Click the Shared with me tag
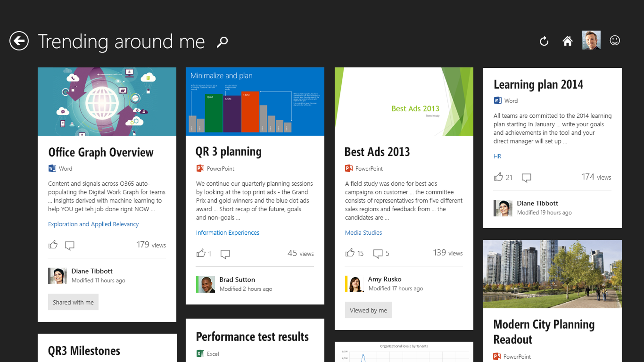 [x=73, y=302]
